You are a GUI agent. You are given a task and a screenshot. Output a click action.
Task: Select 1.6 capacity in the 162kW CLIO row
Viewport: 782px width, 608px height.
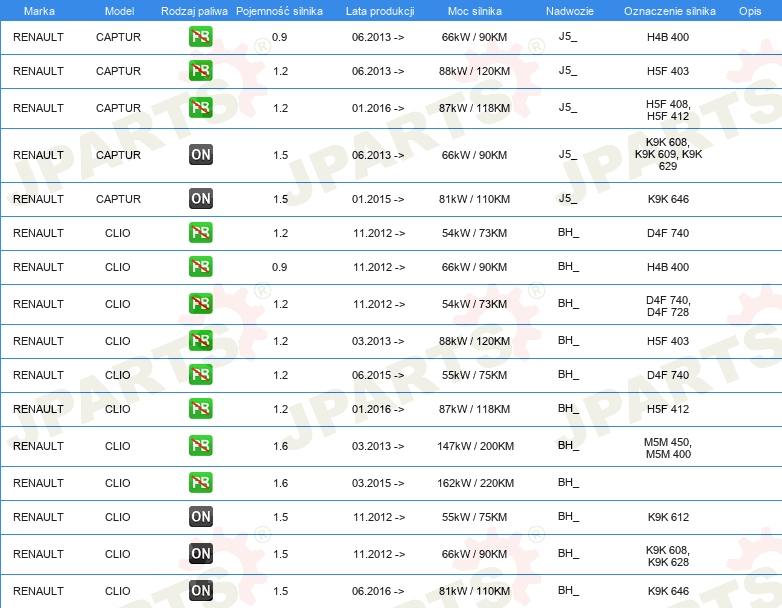tap(280, 483)
